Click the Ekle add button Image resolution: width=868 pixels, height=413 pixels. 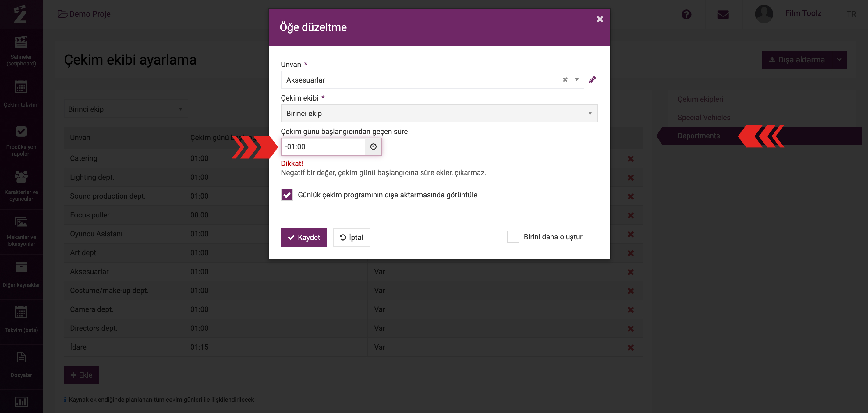click(x=82, y=375)
